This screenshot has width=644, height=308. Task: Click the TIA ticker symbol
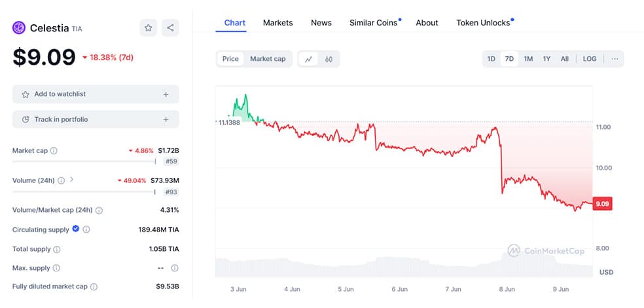click(77, 29)
